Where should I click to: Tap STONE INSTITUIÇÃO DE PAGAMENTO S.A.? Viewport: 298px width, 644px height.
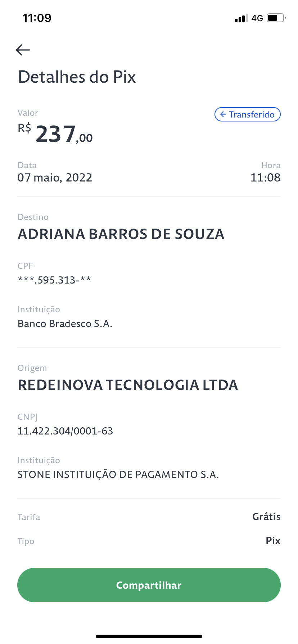click(x=118, y=474)
